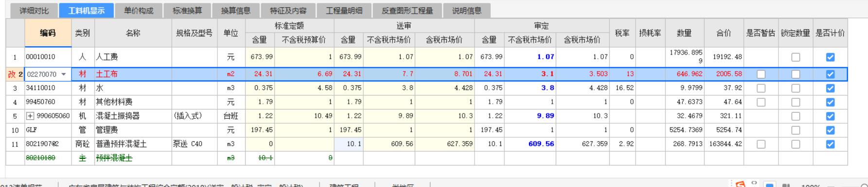Check 锁定数量 for 土工布 row

tap(796, 75)
